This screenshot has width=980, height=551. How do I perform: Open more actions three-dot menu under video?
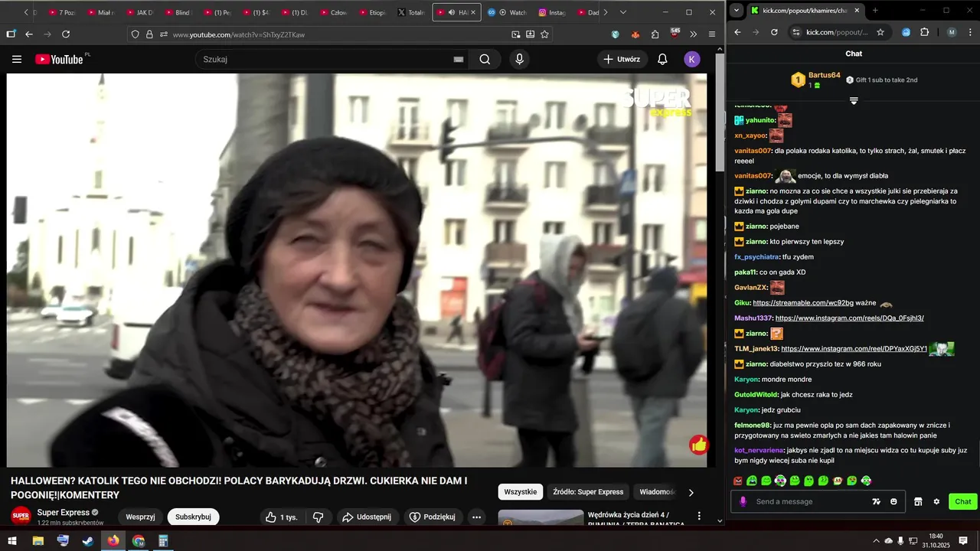(476, 517)
